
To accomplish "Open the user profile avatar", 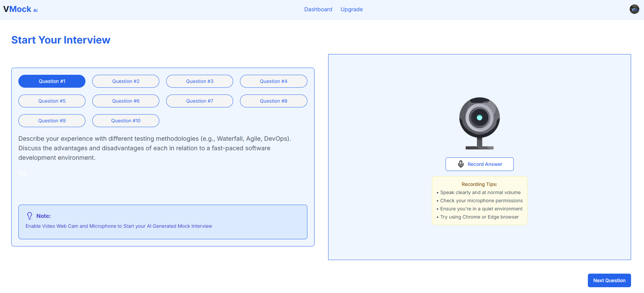I will 634,9.
